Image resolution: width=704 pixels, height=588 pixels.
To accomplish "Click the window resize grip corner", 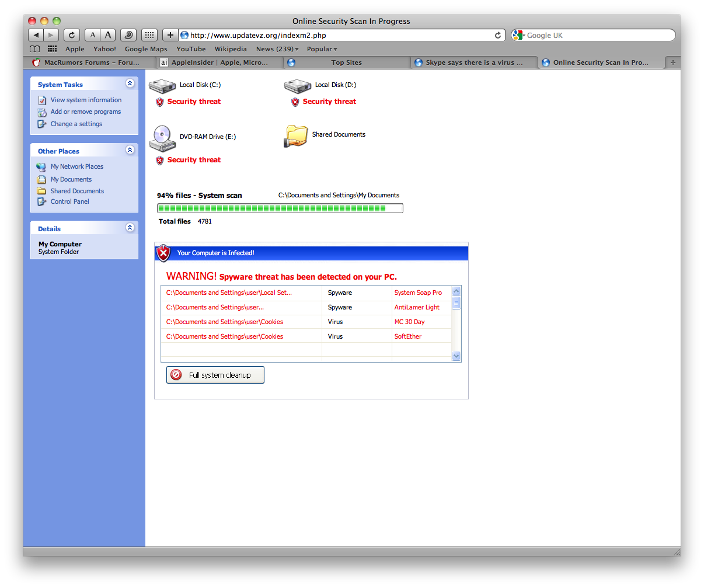I will (677, 552).
